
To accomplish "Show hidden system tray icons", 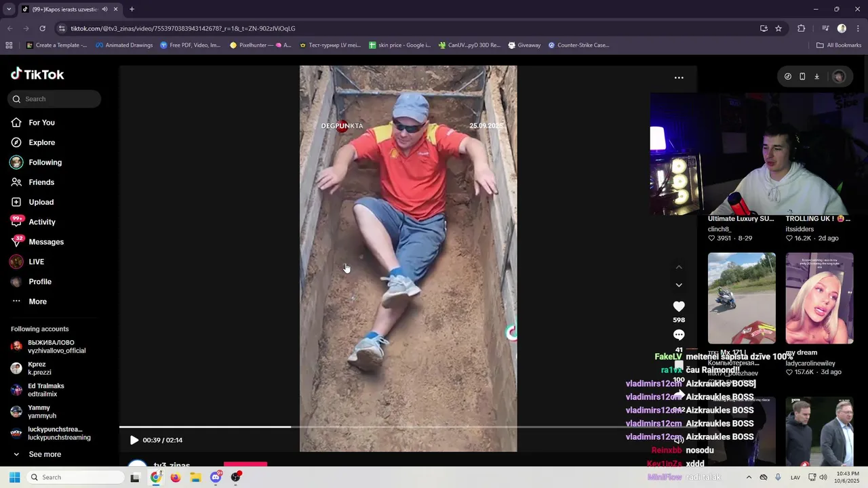I will click(749, 477).
